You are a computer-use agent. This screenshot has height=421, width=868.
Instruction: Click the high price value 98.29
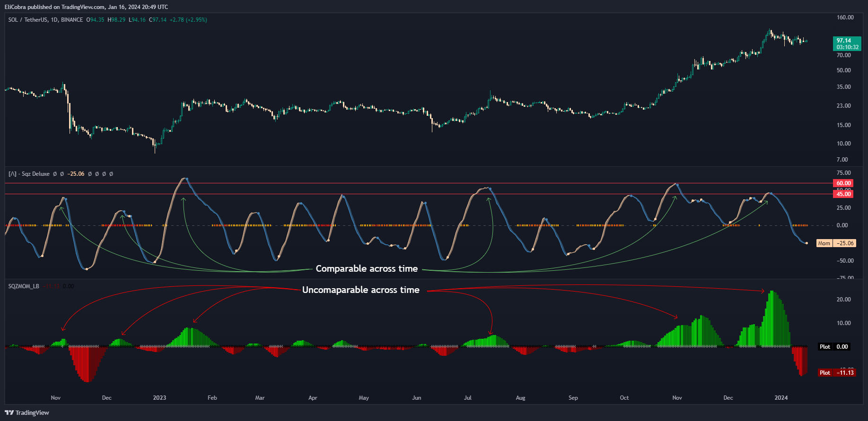point(118,20)
